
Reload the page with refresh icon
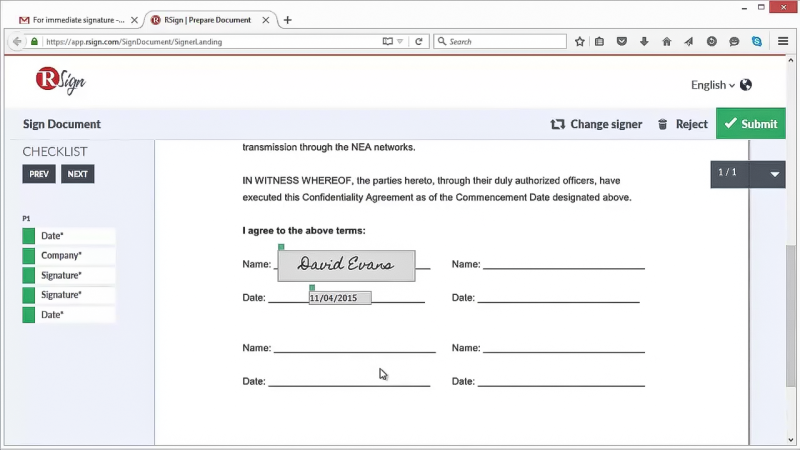pos(418,42)
